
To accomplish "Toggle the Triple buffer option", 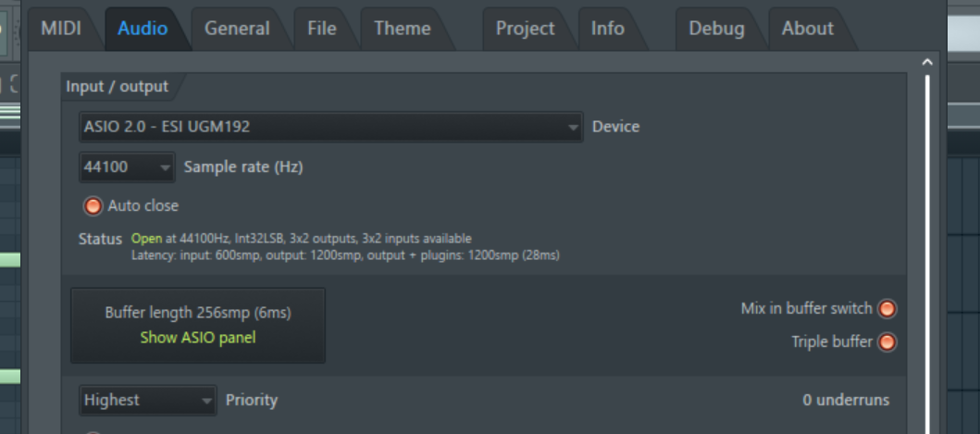I will coord(887,342).
